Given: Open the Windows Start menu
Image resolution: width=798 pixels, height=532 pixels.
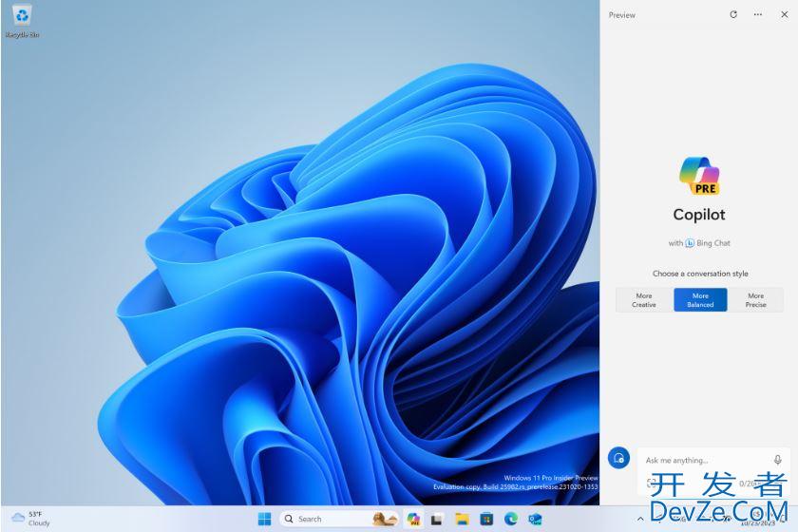Looking at the screenshot, I should click(264, 519).
